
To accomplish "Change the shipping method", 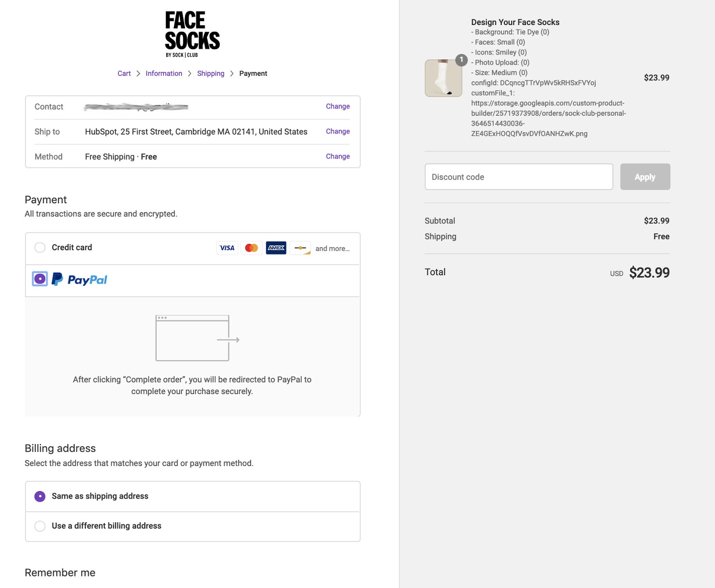I will (337, 156).
